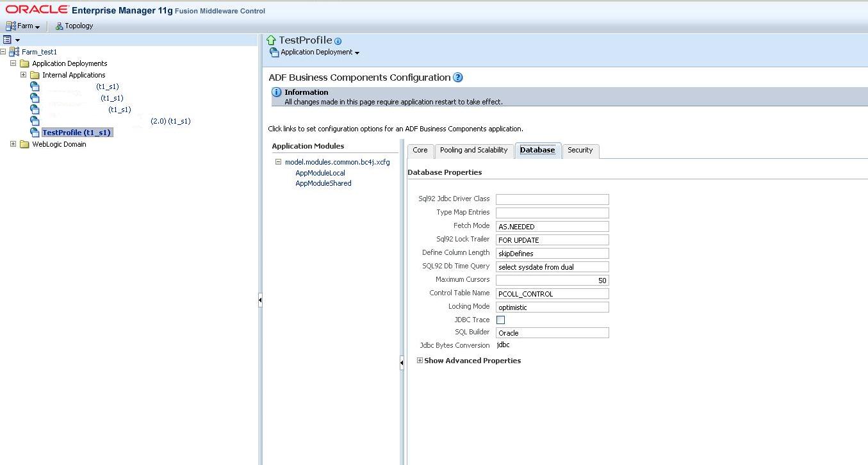This screenshot has width=868, height=465.
Task: Click the green up arrow beside TestProfile
Action: tap(272, 40)
